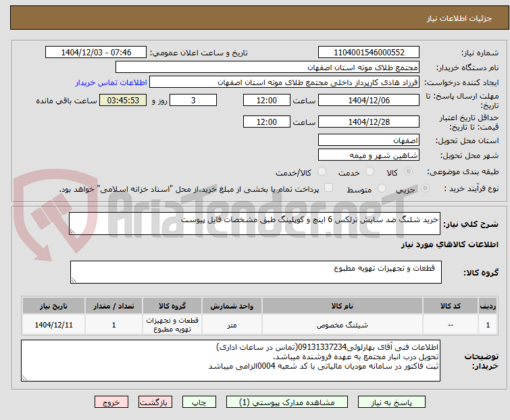Click the بازگشت back button

pyautogui.click(x=155, y=402)
